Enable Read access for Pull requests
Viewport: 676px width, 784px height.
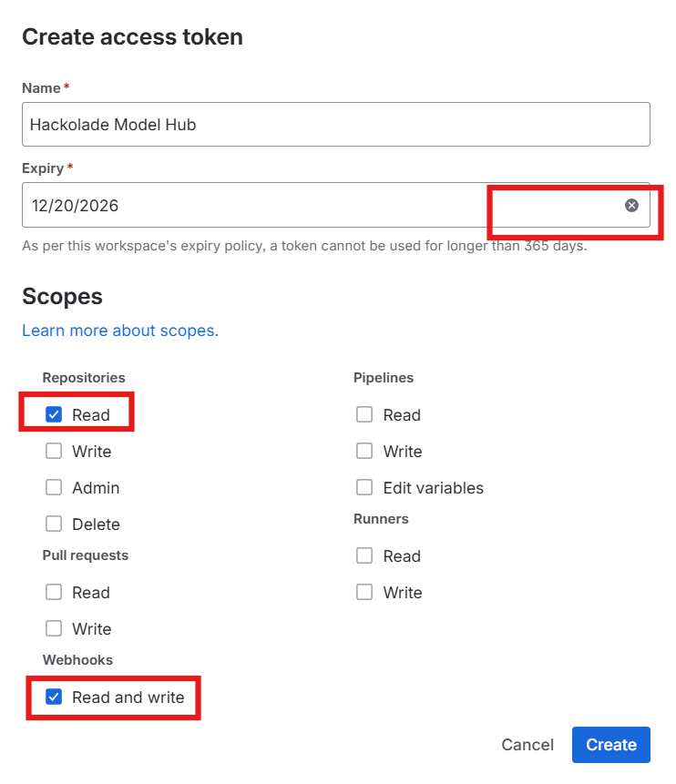click(x=53, y=592)
